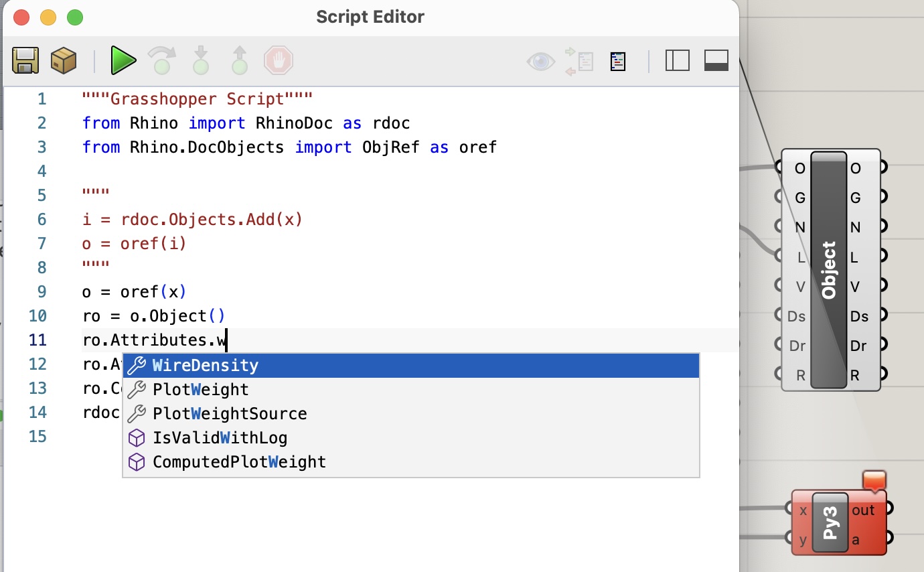Click the G output port of Object component
924x572 pixels.
(883, 196)
